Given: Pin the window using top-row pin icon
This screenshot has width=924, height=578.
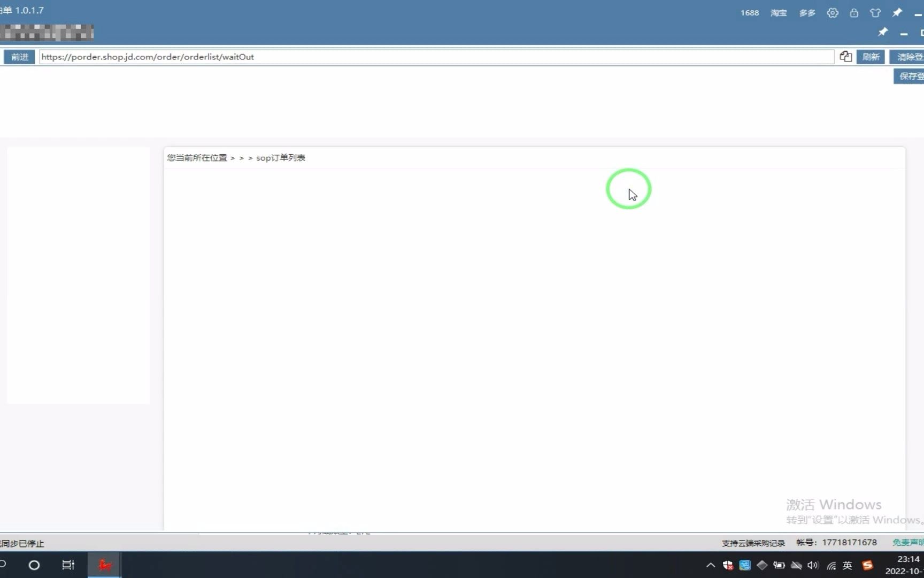Looking at the screenshot, I should pyautogui.click(x=897, y=12).
